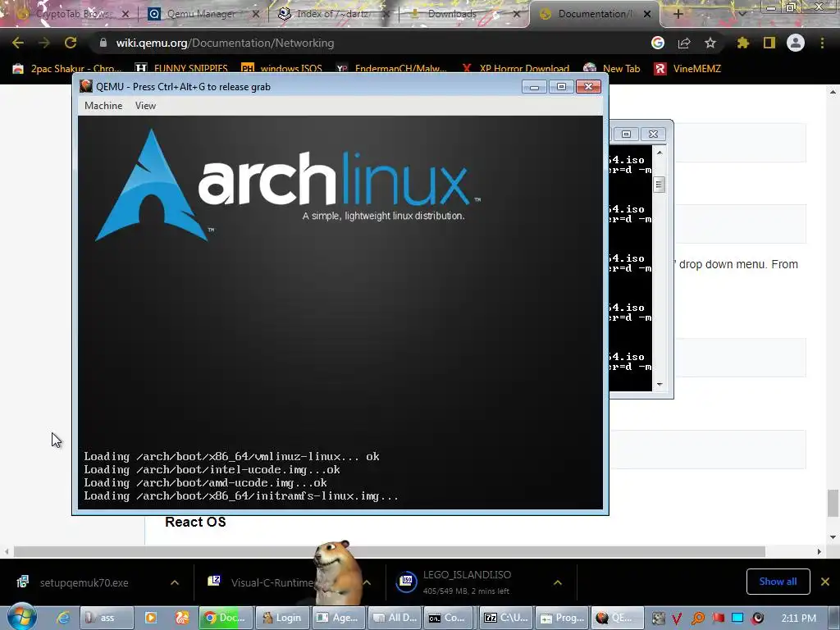Switch to the Prog... taskbar window
The width and height of the screenshot is (840, 630).
(561, 618)
